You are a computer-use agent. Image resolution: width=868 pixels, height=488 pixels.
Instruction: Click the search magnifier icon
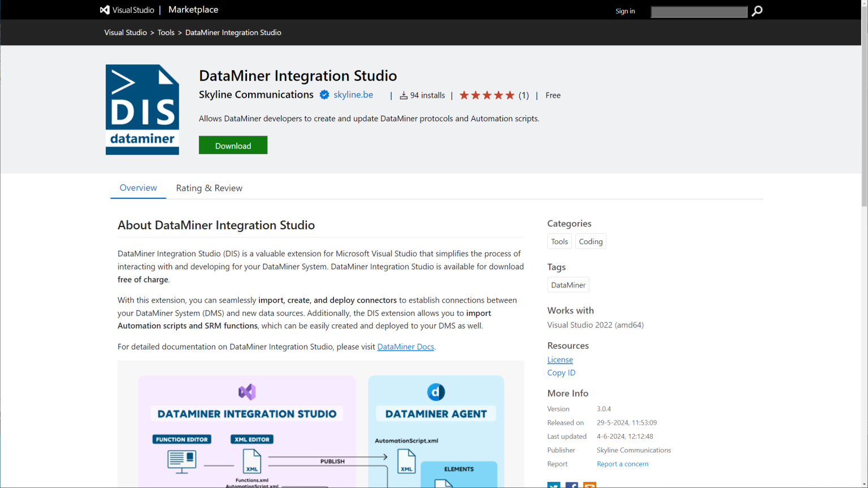(x=757, y=10)
